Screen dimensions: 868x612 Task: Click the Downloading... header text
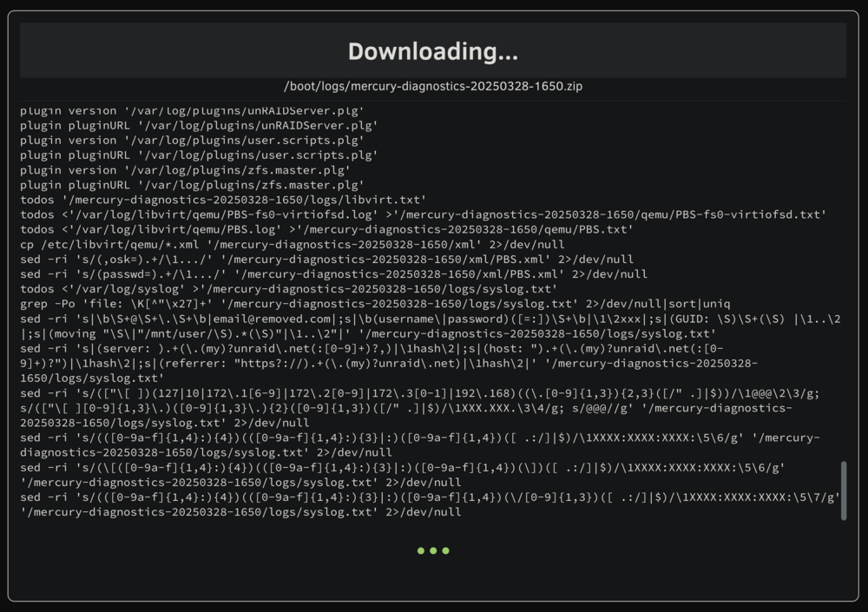pos(433,51)
